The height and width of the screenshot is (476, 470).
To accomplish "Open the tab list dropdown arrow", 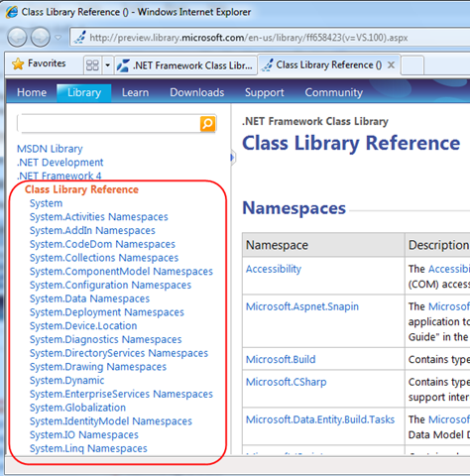I will pyautogui.click(x=107, y=65).
